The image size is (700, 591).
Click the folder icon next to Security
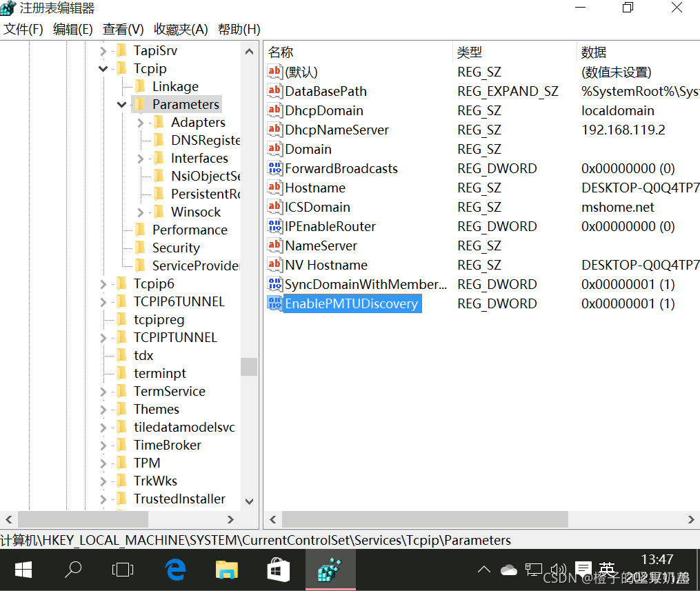coord(140,248)
